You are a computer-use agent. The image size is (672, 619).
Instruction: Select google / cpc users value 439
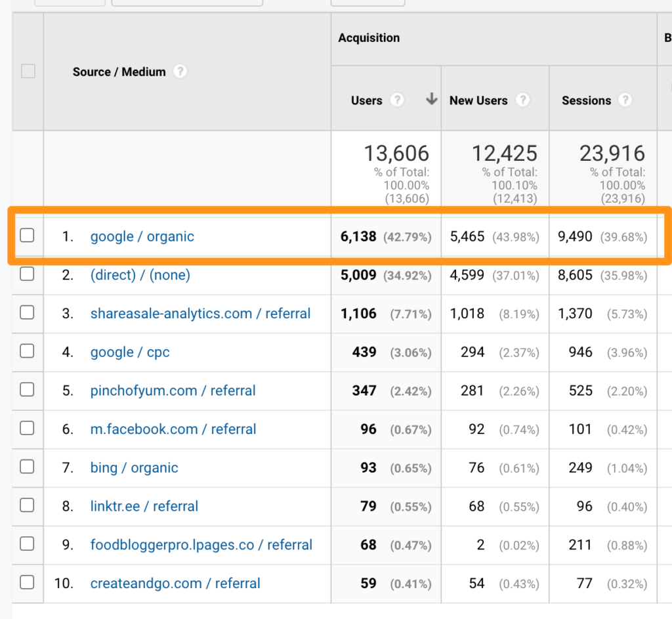364,352
